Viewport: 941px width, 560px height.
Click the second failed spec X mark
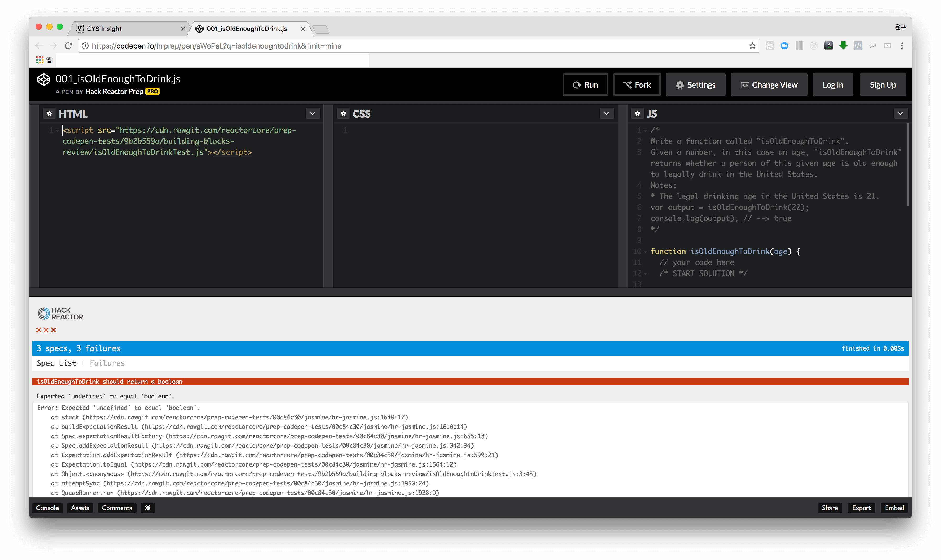(46, 330)
